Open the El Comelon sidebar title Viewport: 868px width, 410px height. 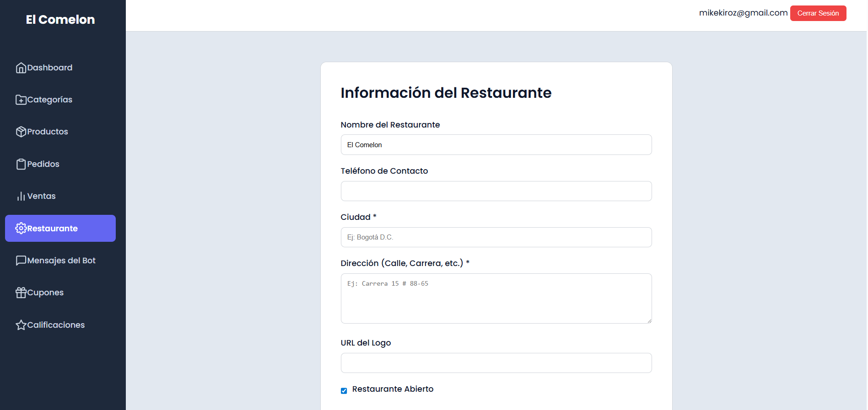(x=60, y=20)
